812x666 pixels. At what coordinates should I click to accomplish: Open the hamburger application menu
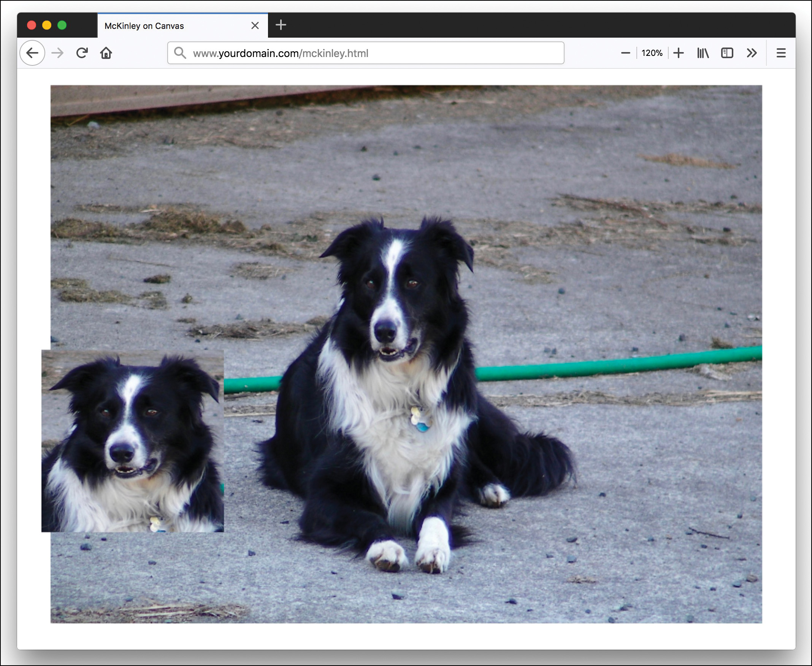click(781, 53)
